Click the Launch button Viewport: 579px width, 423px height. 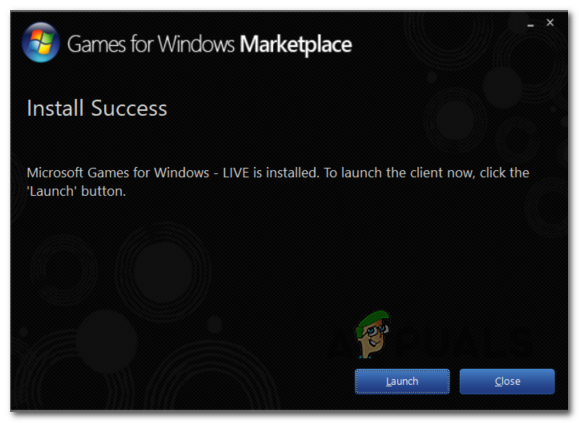coord(402,381)
